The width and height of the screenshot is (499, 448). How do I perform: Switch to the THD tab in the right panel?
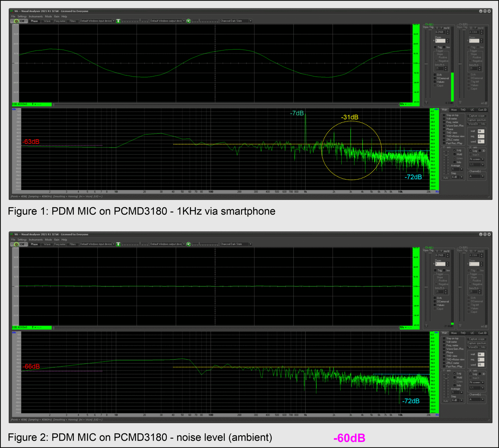tap(463, 110)
